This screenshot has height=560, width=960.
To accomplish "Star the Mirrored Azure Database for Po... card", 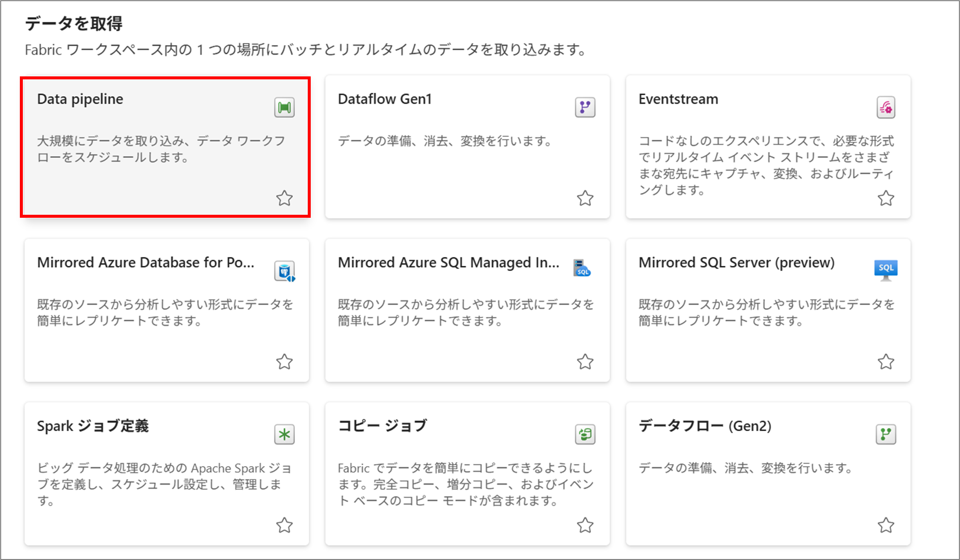I will click(x=284, y=362).
